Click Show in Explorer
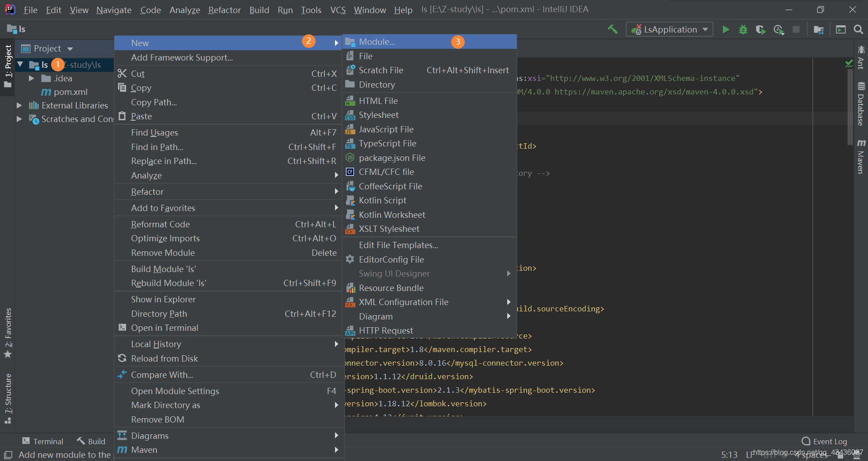The image size is (868, 461). [x=229, y=299]
